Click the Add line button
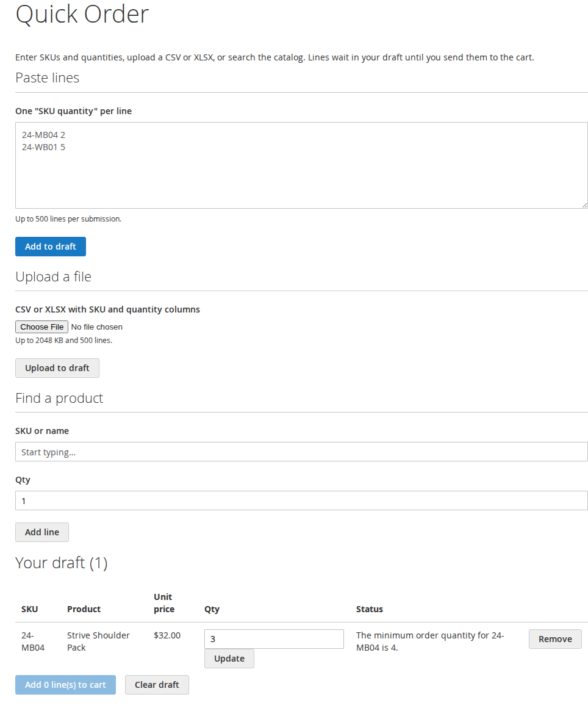Image resolution: width=588 pixels, height=719 pixels. click(x=42, y=532)
